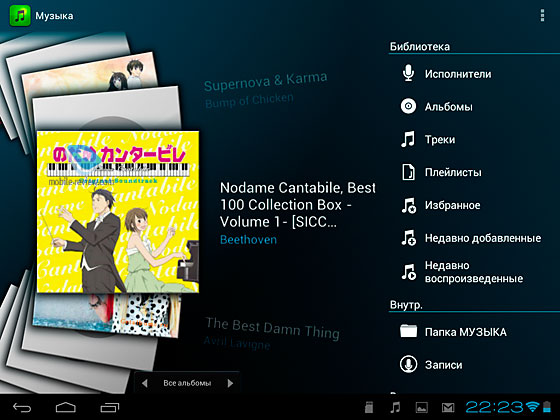Viewport: 560px width, 420px height.
Task: Tap the Wi-Fi status icon
Action: click(x=532, y=406)
